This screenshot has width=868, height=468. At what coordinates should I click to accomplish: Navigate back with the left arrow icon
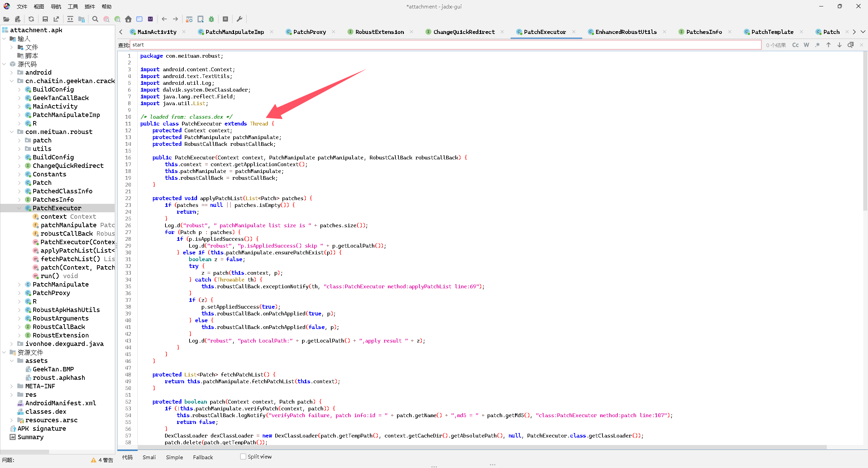point(164,19)
